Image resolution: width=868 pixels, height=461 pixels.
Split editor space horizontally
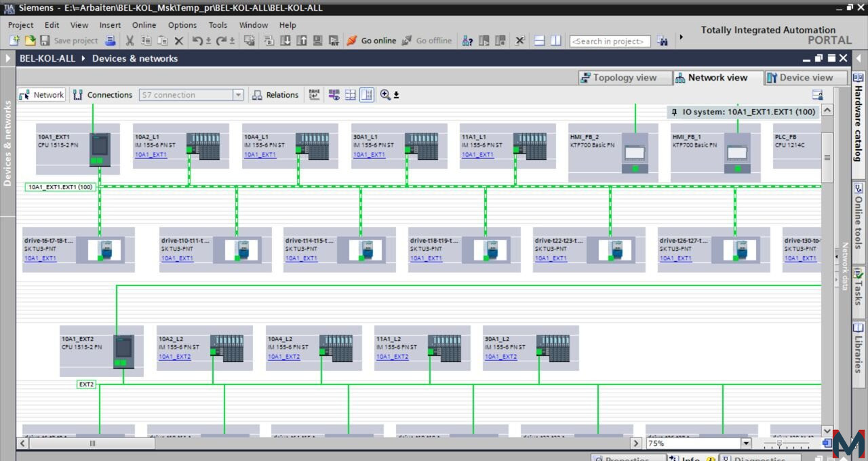(x=540, y=41)
